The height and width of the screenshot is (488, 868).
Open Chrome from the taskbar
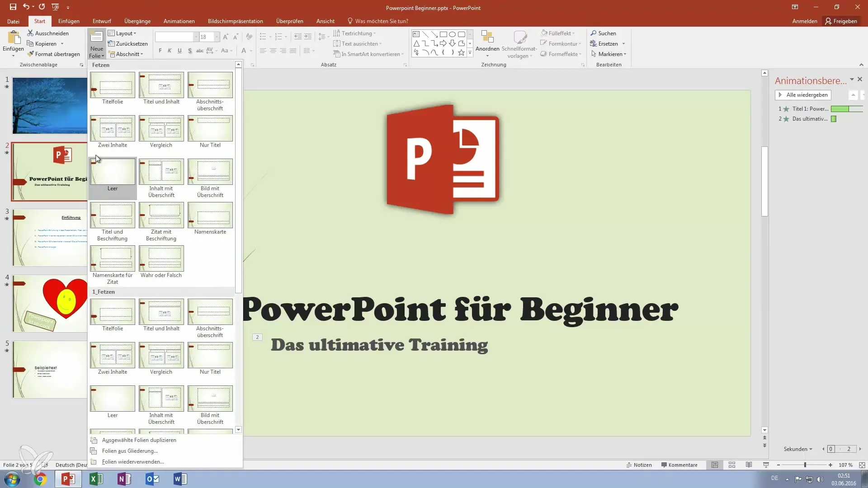coord(40,479)
